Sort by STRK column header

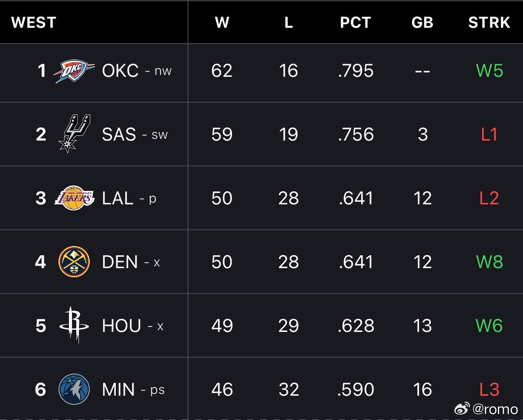click(489, 23)
